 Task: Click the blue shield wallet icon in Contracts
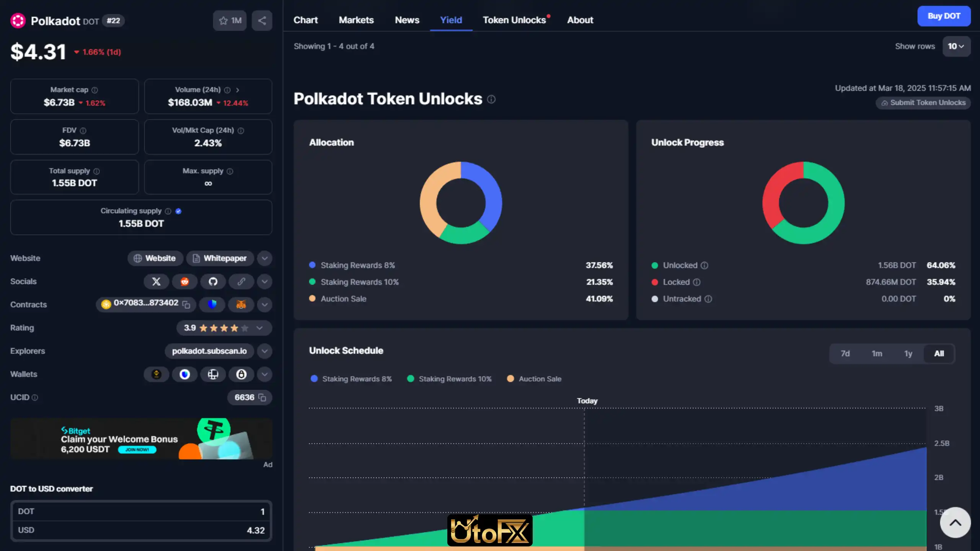tap(212, 305)
